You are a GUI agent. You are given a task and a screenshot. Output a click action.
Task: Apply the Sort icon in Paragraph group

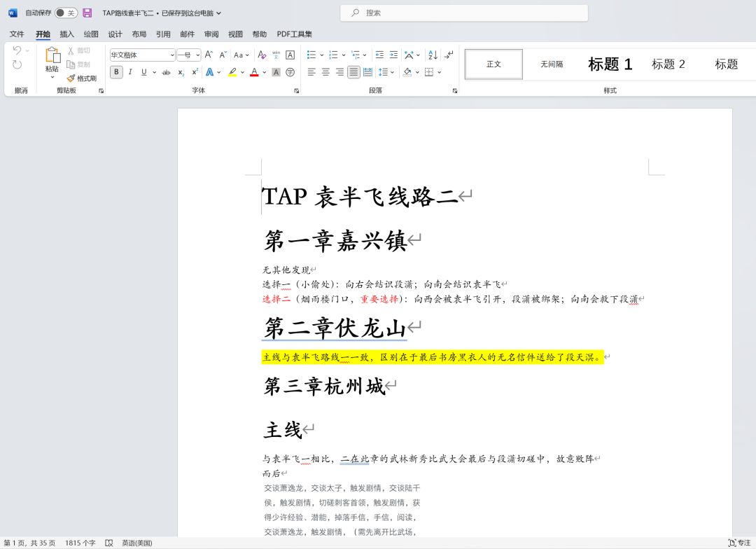click(432, 55)
